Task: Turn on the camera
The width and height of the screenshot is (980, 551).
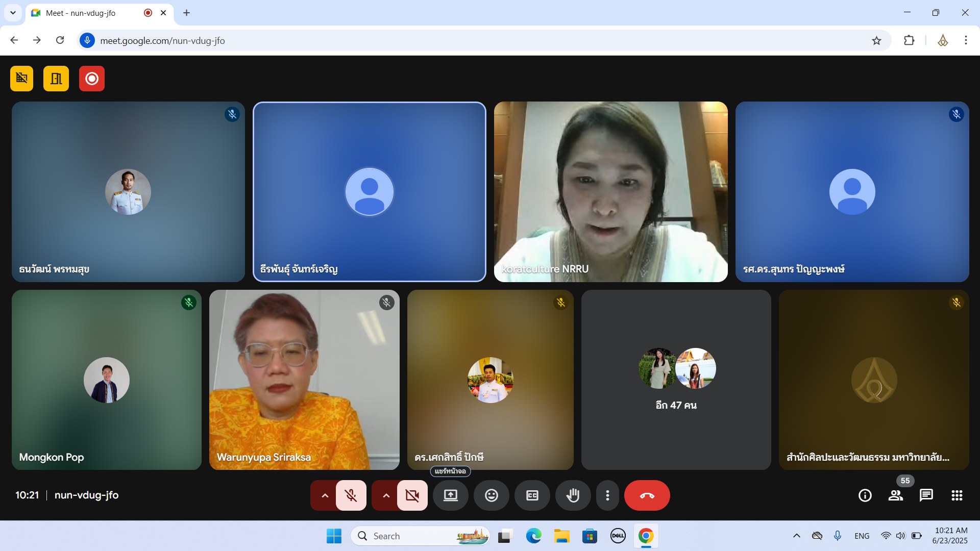Action: 412,495
